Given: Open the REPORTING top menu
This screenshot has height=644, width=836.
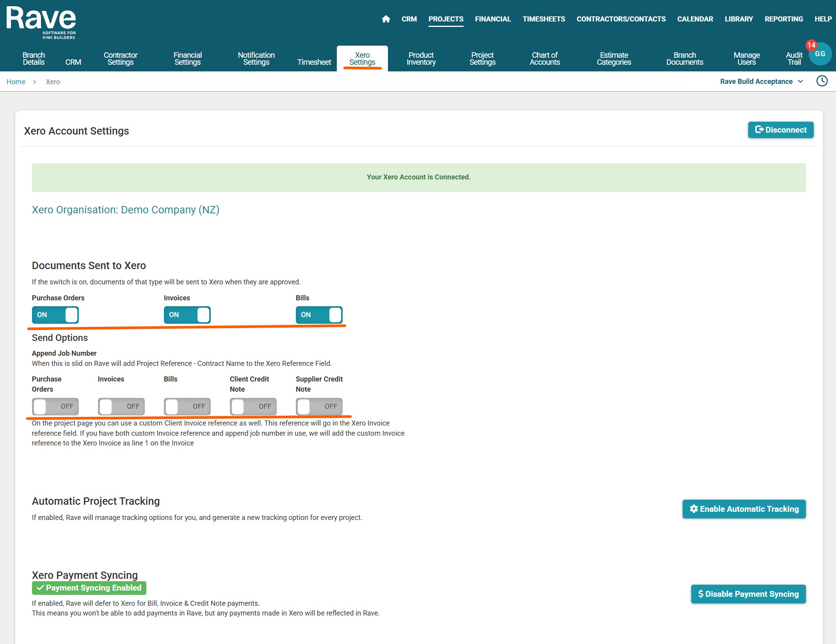Looking at the screenshot, I should (783, 19).
